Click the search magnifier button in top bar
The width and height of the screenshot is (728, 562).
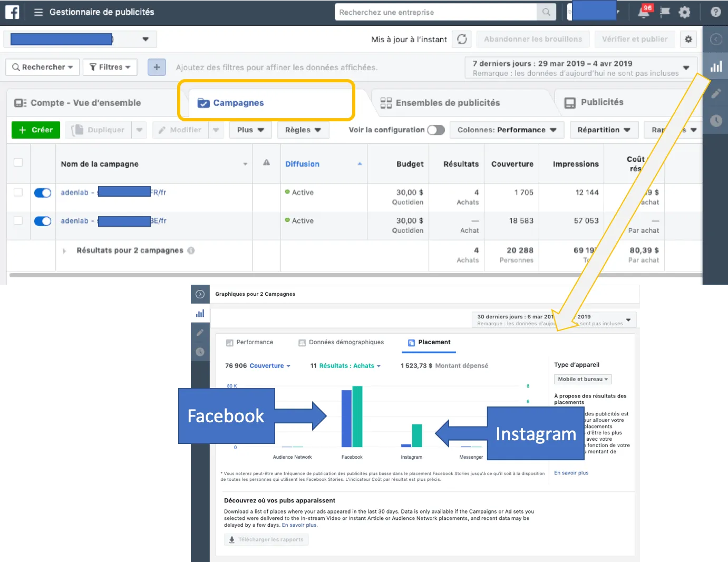546,12
